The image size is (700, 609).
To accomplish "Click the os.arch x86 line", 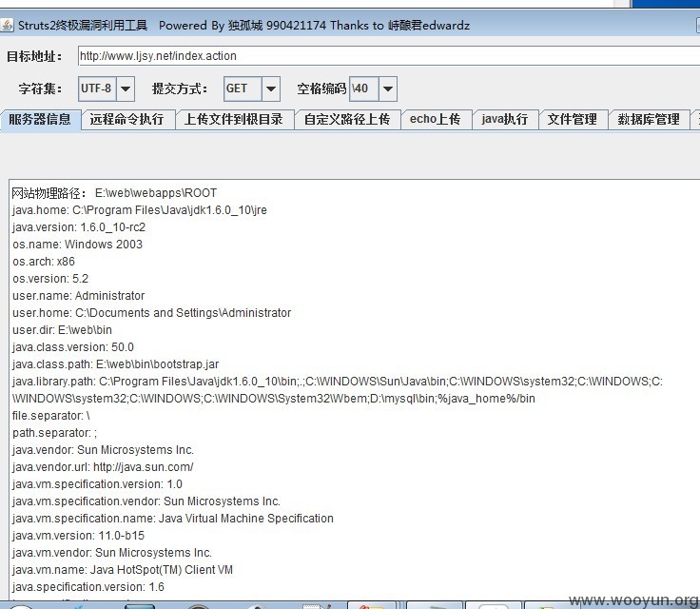I will [x=44, y=262].
